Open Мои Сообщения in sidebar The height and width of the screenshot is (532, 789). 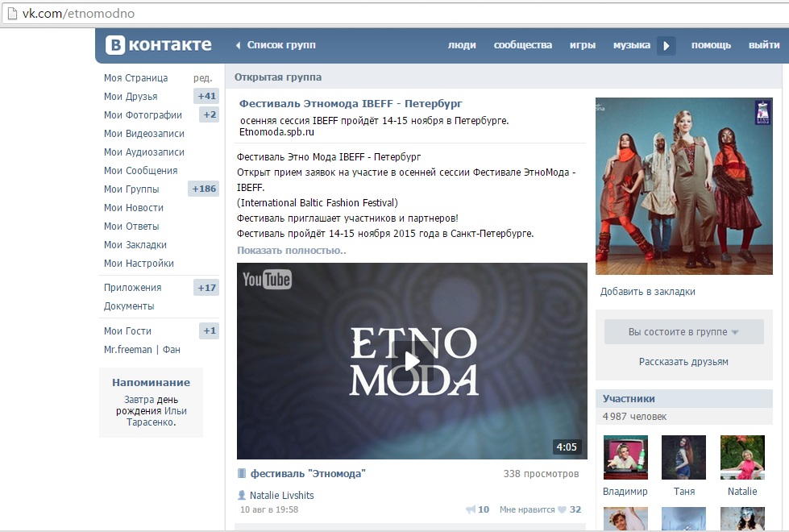140,171
